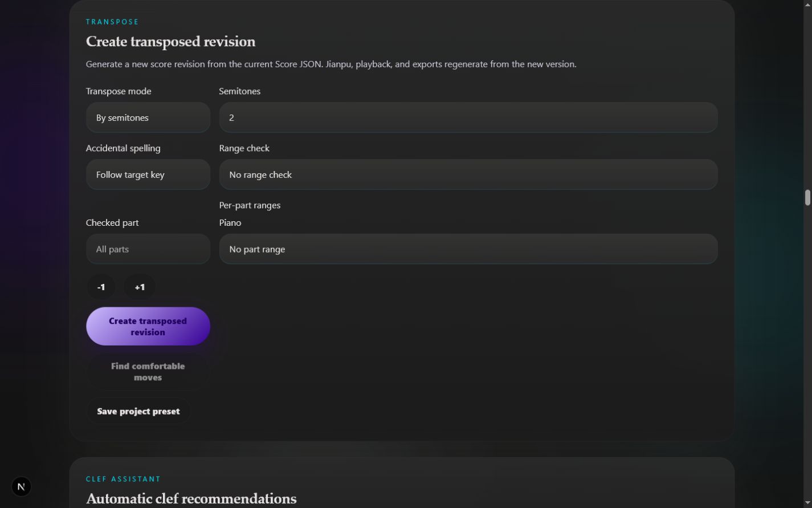This screenshot has width=812, height=508.
Task: Click the 'Generate a new score revision' description
Action: tap(331, 64)
